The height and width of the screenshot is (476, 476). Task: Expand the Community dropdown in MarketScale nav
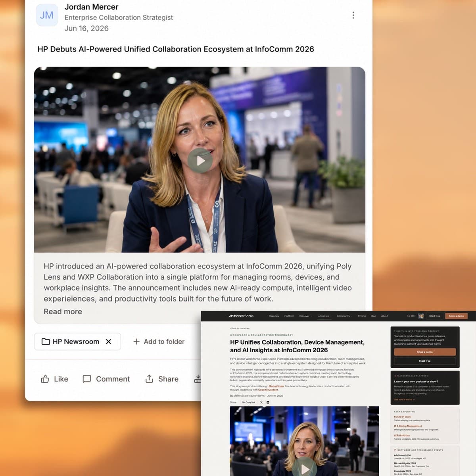(344, 316)
